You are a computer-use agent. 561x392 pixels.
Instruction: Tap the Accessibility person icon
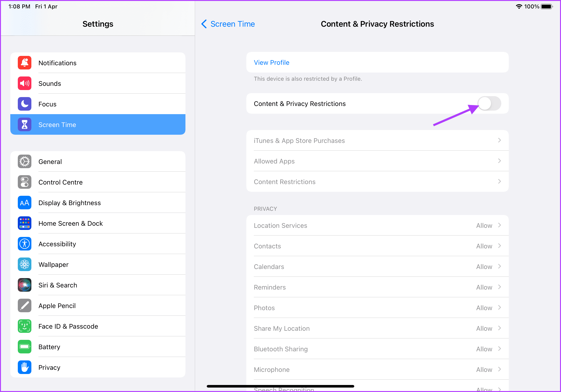24,244
